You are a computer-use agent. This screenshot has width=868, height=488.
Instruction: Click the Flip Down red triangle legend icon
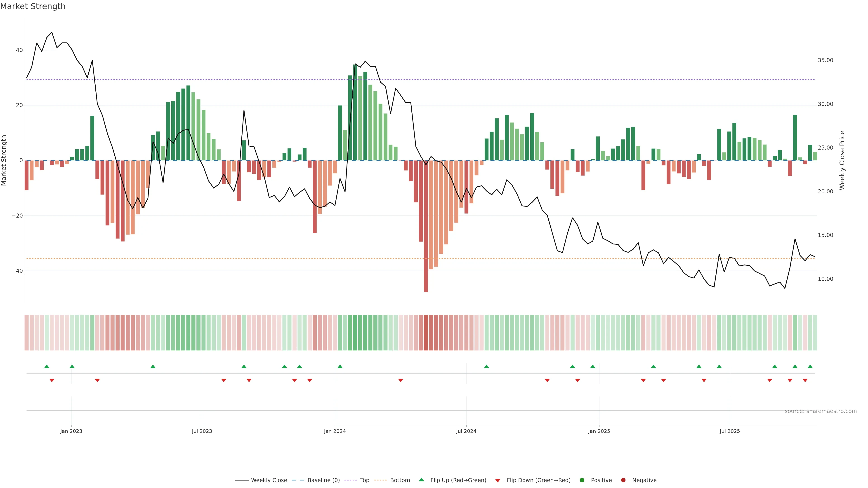[498, 480]
